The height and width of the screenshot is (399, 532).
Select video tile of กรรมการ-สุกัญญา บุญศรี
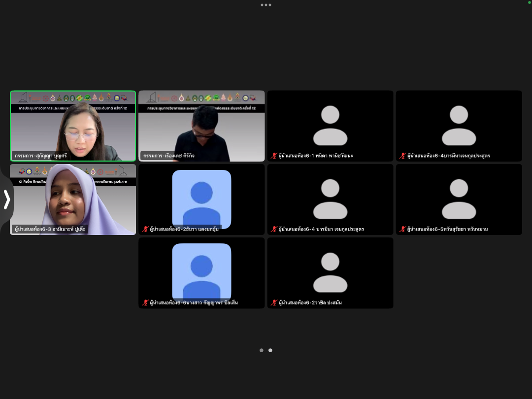pos(73,126)
